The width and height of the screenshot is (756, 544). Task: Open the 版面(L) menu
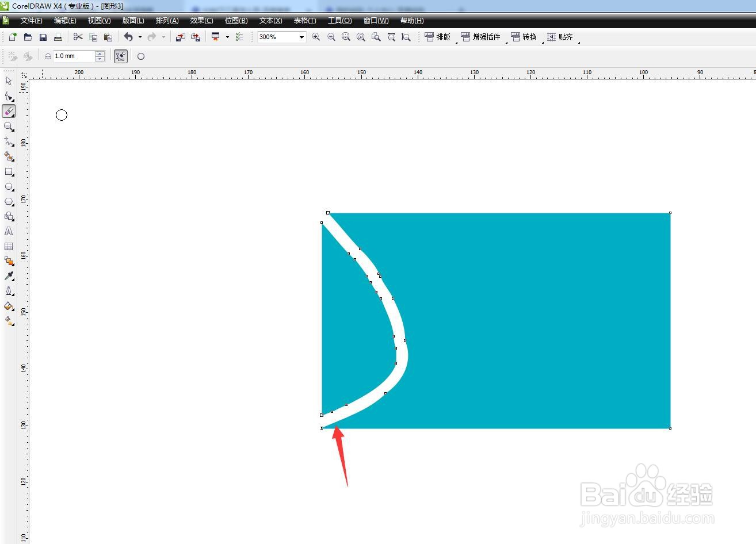click(x=133, y=21)
